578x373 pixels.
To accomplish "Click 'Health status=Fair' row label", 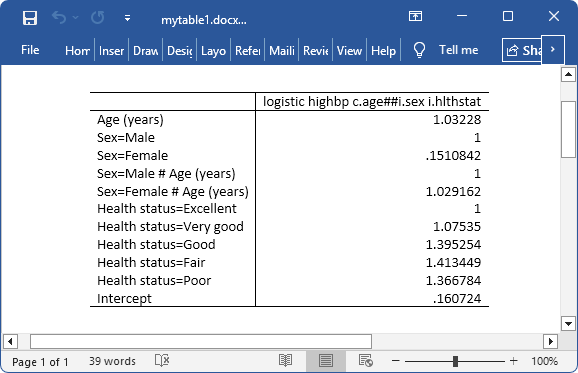I will click(x=151, y=263).
